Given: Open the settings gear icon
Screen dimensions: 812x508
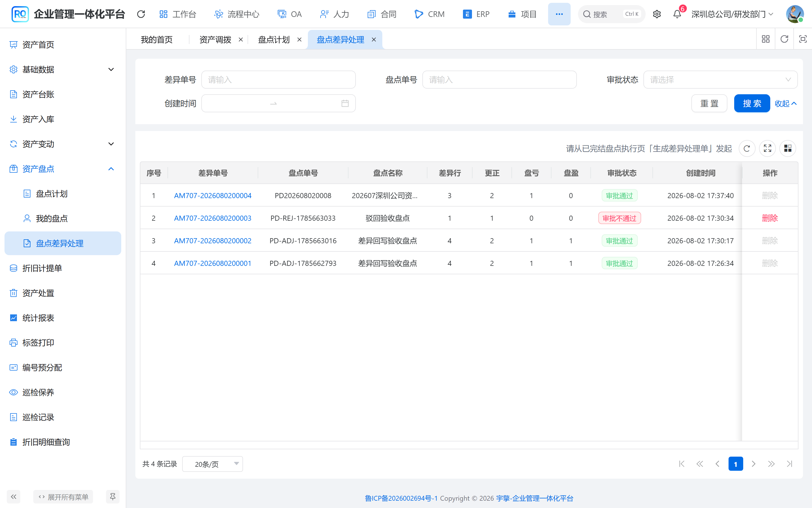Looking at the screenshot, I should click(x=657, y=14).
